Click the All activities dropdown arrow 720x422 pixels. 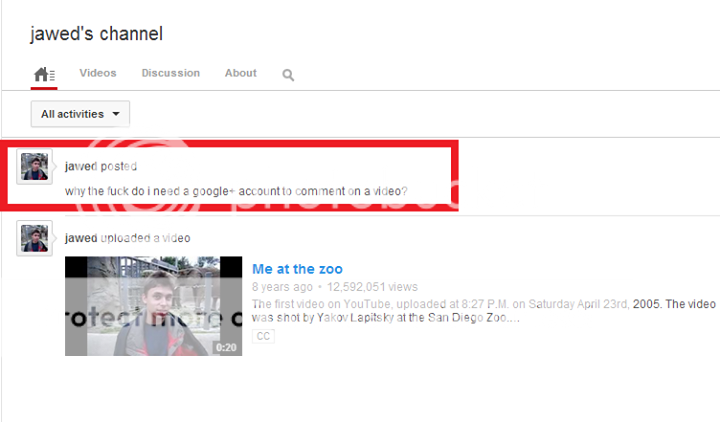tap(116, 114)
